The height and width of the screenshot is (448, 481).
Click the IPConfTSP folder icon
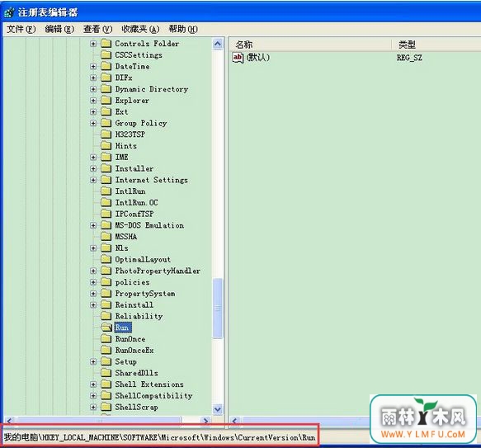(x=106, y=214)
